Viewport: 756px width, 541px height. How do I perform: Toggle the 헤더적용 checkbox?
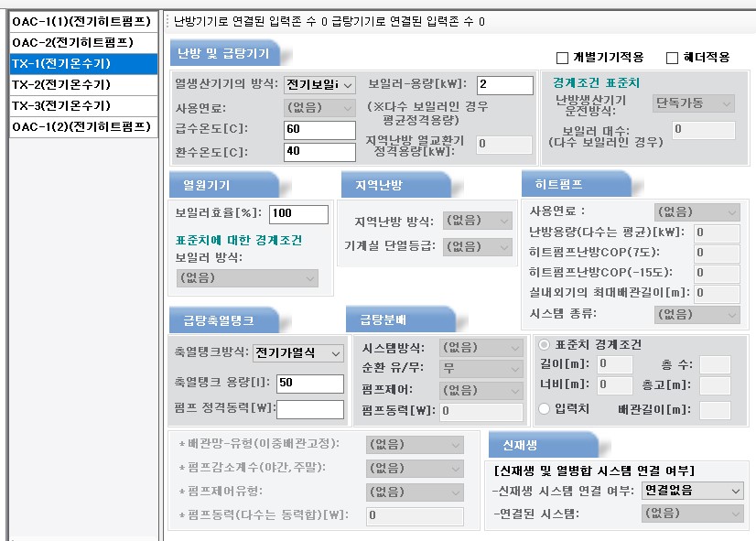point(673,58)
